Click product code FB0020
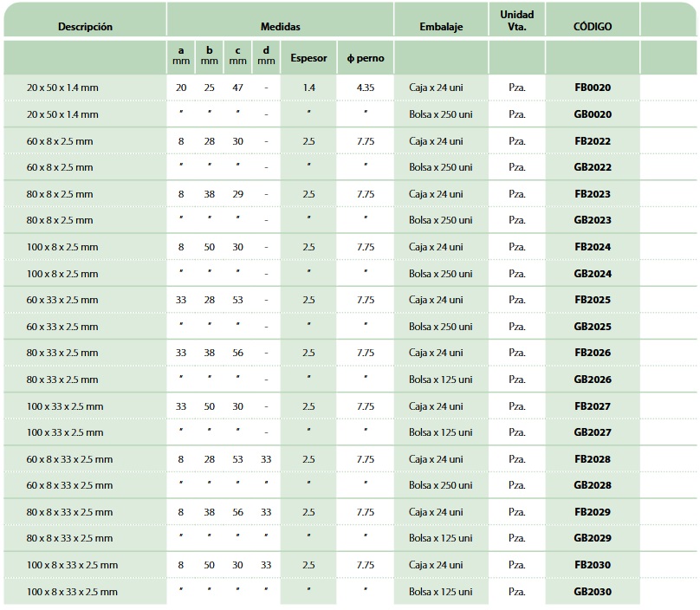The height and width of the screenshot is (610, 700). pyautogui.click(x=593, y=88)
